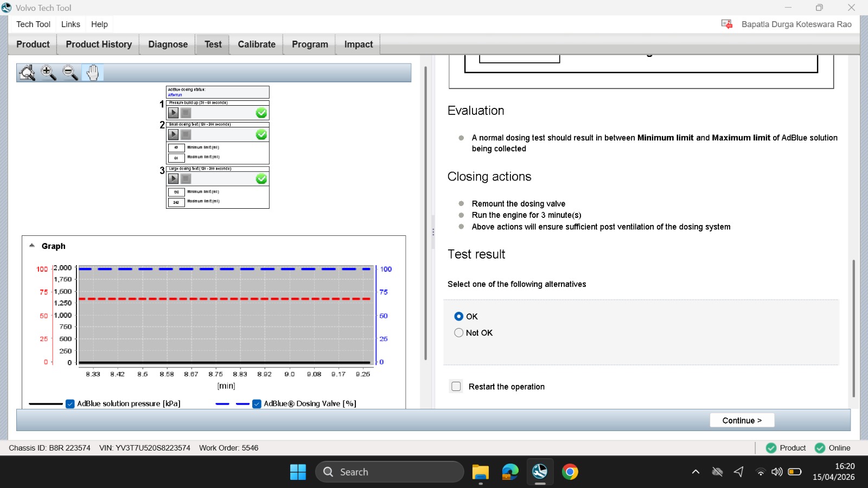Stop the Pressure build up test

pos(186,113)
